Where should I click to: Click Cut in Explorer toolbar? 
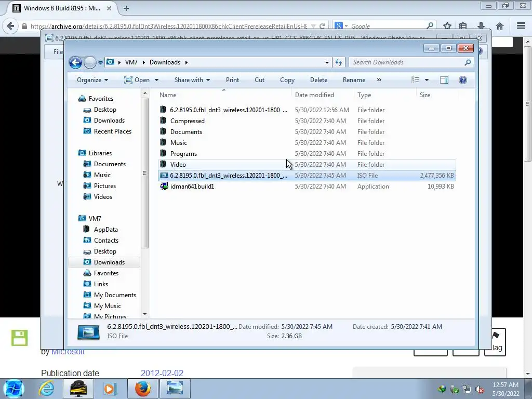coord(260,80)
